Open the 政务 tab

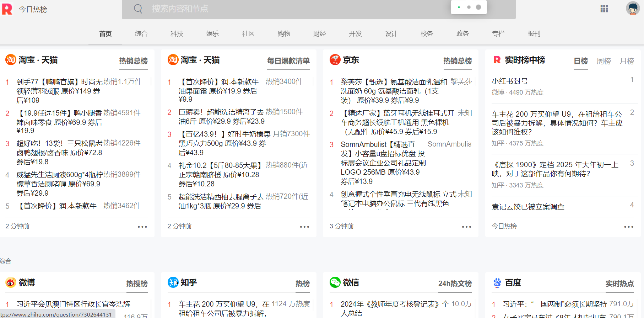coord(462,34)
